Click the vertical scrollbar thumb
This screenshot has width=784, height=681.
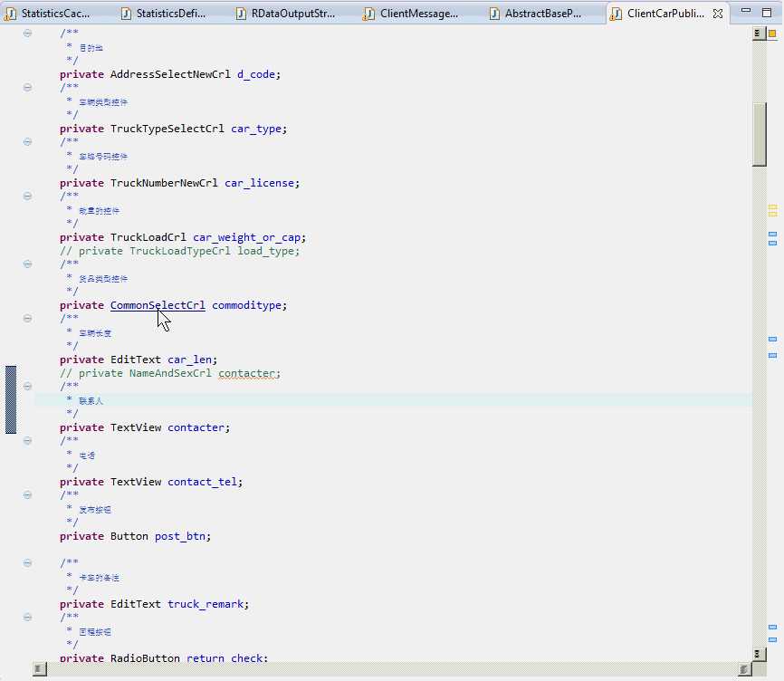[759, 134]
